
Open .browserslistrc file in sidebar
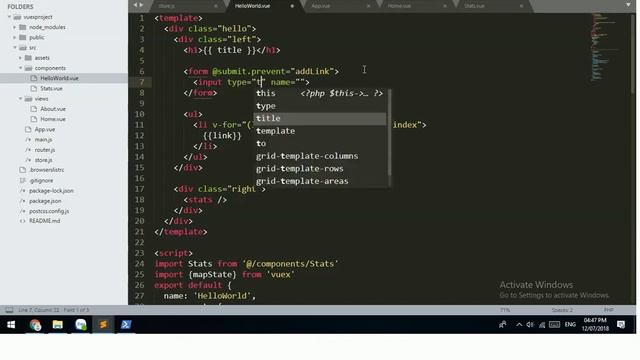point(47,170)
